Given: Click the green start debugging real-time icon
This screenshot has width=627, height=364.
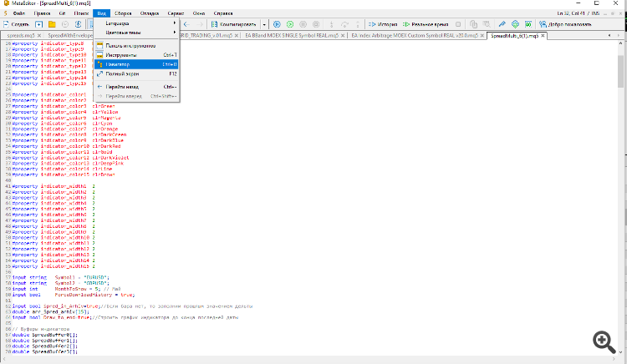Looking at the screenshot, I should [x=290, y=24].
